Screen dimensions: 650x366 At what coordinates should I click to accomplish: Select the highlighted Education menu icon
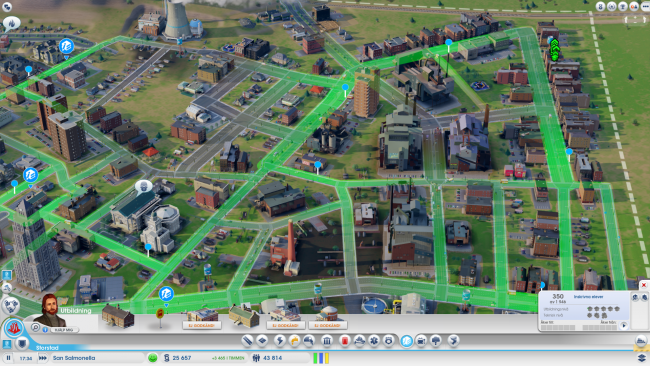click(407, 341)
